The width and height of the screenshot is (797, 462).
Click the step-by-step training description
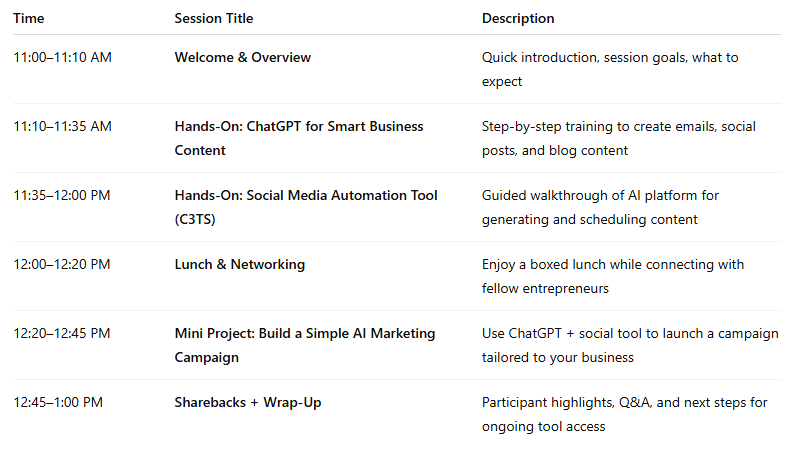coord(618,138)
